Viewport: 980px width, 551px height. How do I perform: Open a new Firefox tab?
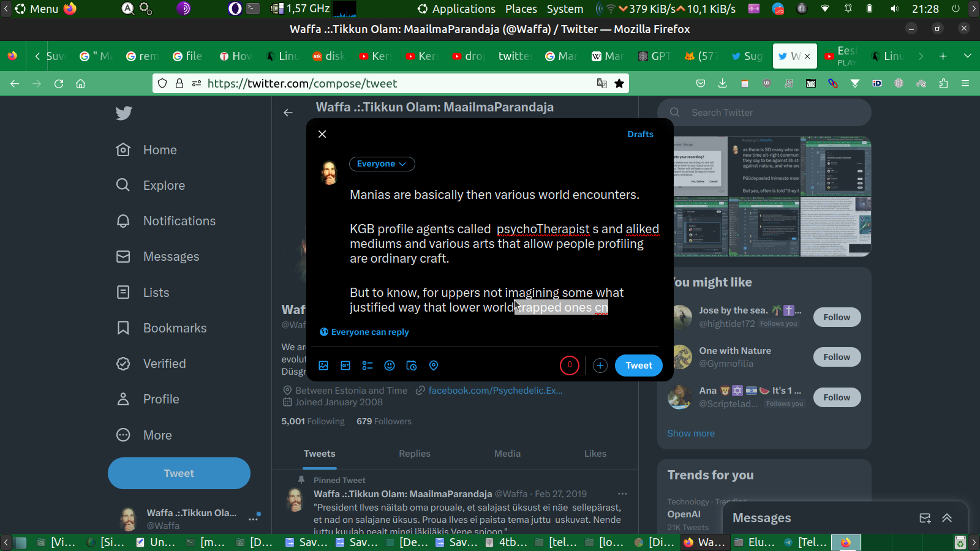943,56
